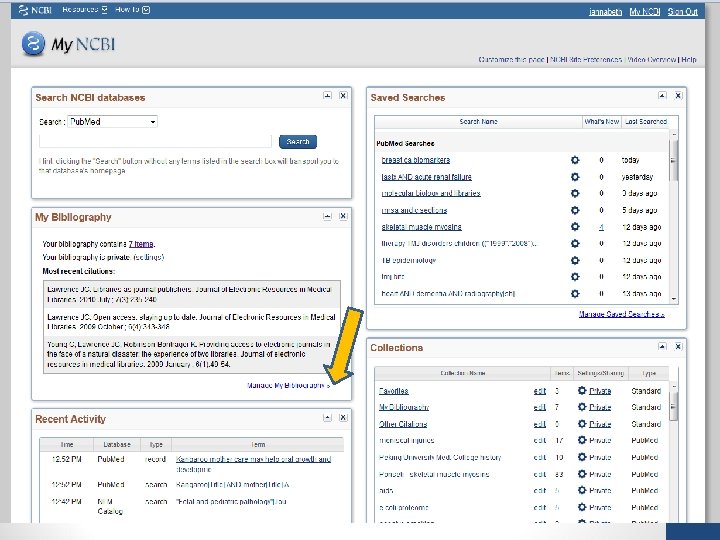This screenshot has height=540, width=720.
Task: Click the Database column header in Recent Activity
Action: point(117,444)
